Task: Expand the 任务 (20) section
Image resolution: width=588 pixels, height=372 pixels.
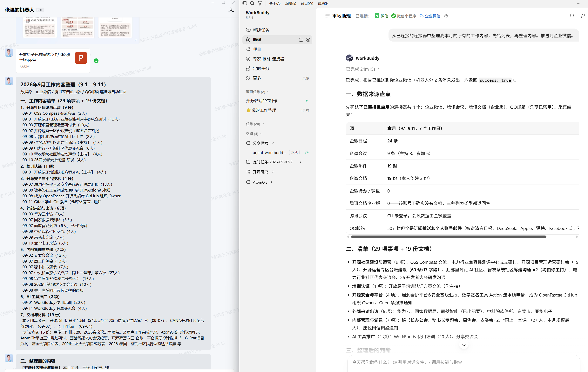Action: [255, 124]
